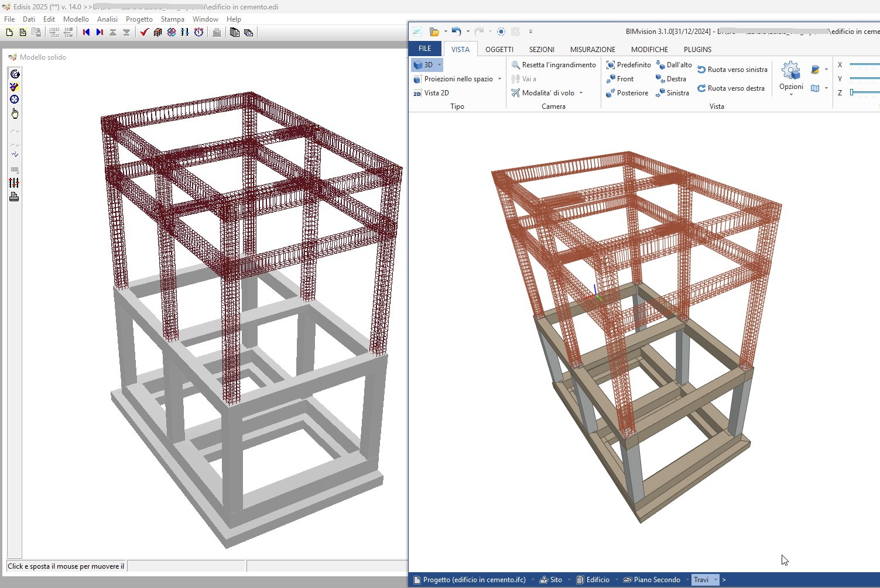Open the Travi breadcrumb dropdown
Viewport: 880px width, 588px height.
click(x=715, y=580)
